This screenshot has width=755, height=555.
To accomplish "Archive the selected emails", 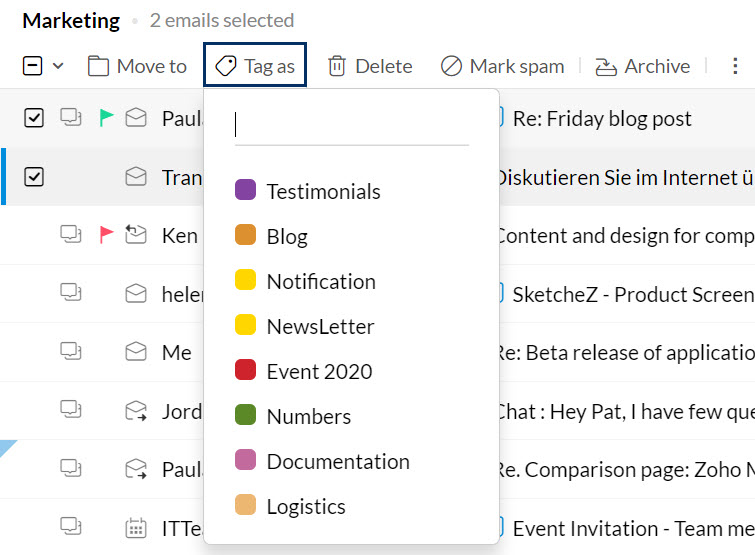I will [642, 66].
